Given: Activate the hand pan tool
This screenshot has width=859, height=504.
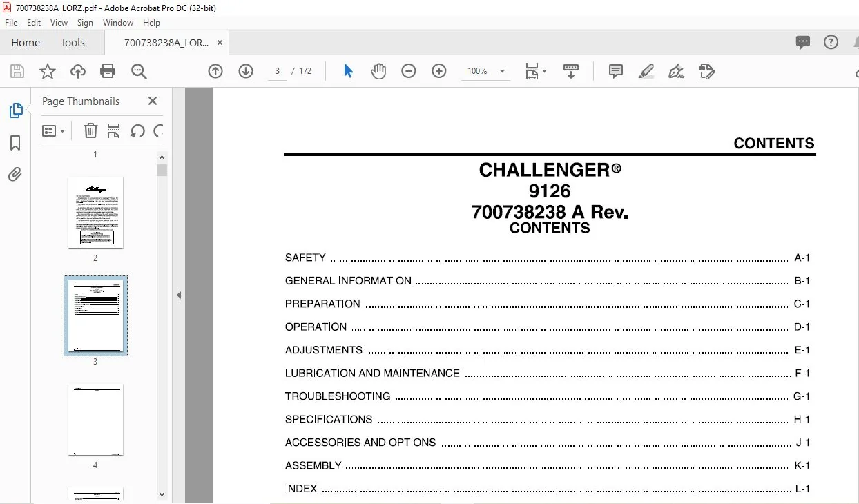Looking at the screenshot, I should (378, 71).
